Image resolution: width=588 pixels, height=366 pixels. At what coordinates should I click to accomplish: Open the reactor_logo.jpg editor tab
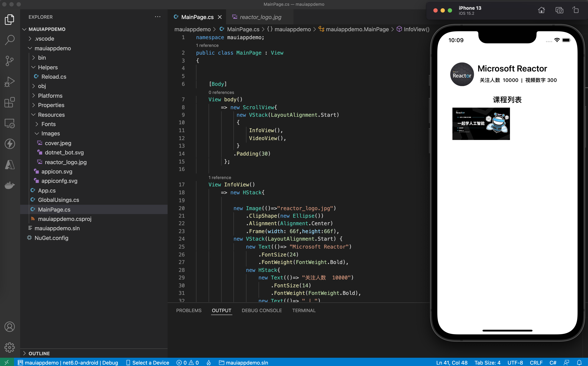(260, 17)
